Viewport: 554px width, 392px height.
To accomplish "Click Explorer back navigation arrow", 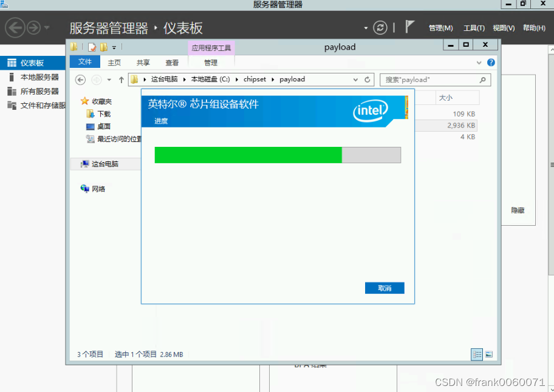I will (x=81, y=79).
